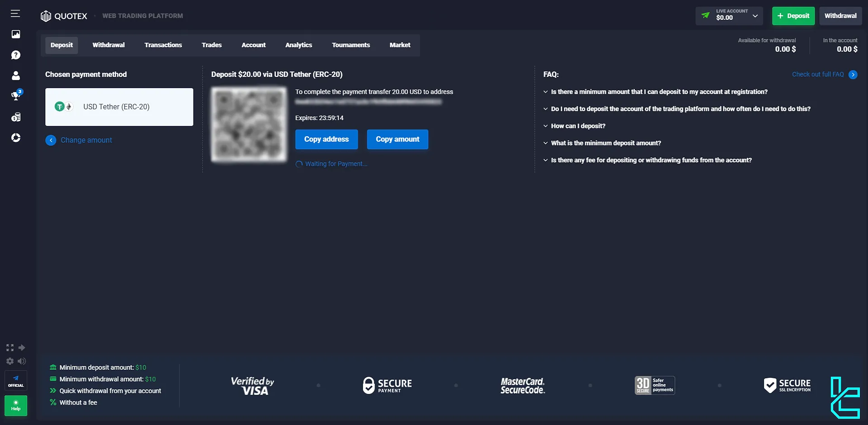Switch to the Trades tab
This screenshot has height=425, width=868.
[x=212, y=45]
